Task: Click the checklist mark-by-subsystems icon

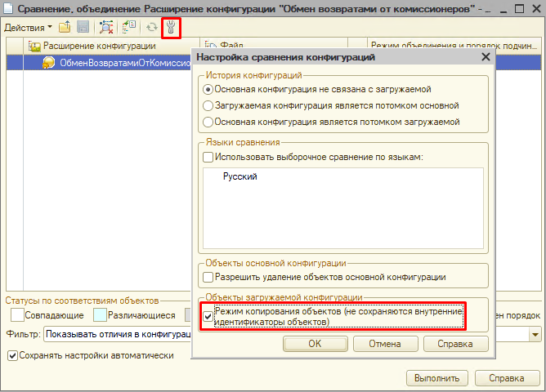Action: click(x=129, y=27)
